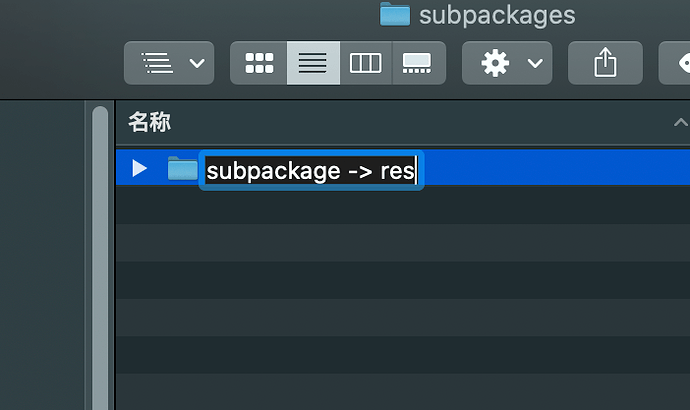This screenshot has width=690, height=410.
Task: Click the edit tags button
Action: coord(676,63)
